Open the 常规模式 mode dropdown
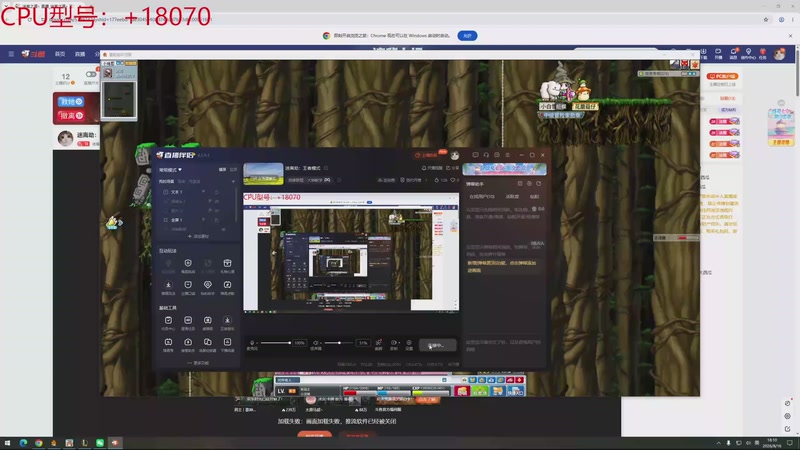This screenshot has height=450, width=800. pyautogui.click(x=170, y=169)
